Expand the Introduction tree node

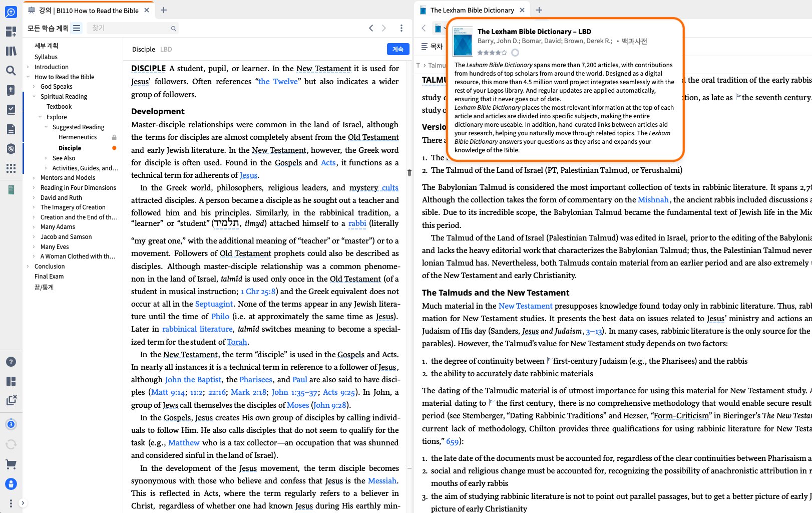(x=28, y=67)
